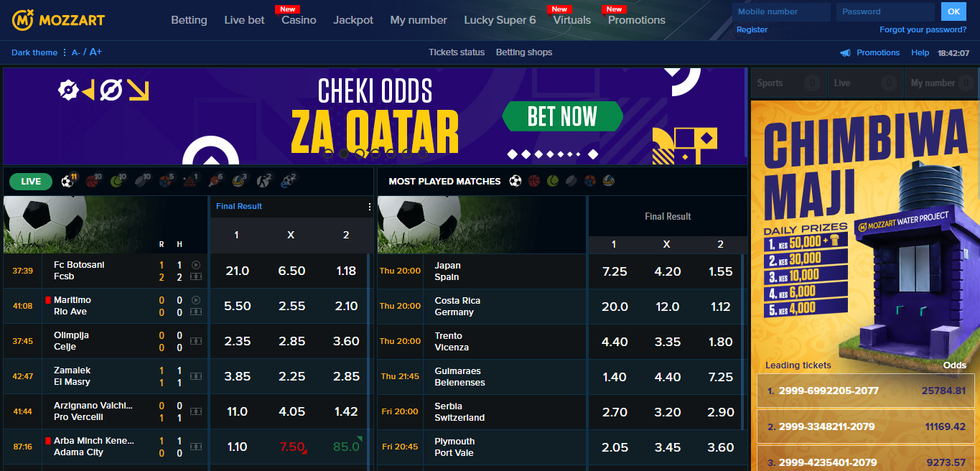The width and height of the screenshot is (980, 471).
Task: Switch to the My number ticket tab
Action: pyautogui.click(x=941, y=83)
